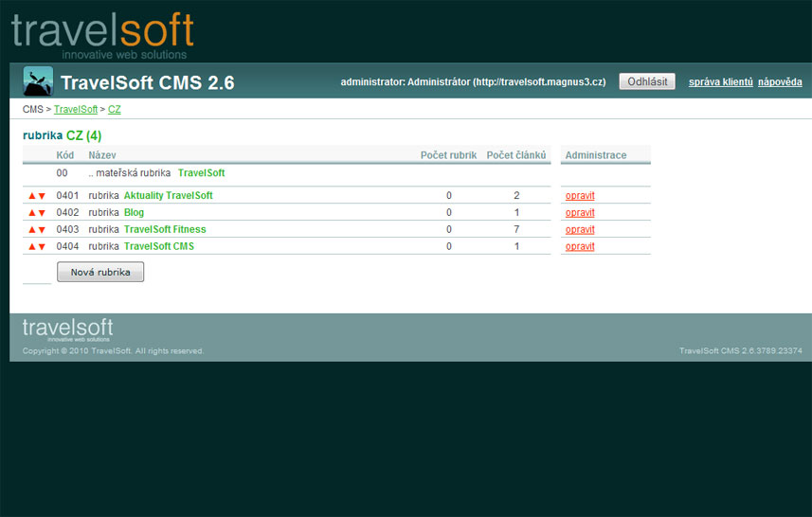This screenshot has height=517, width=812.
Task: Open Aktuality TravelSoft rubrika
Action: point(169,196)
